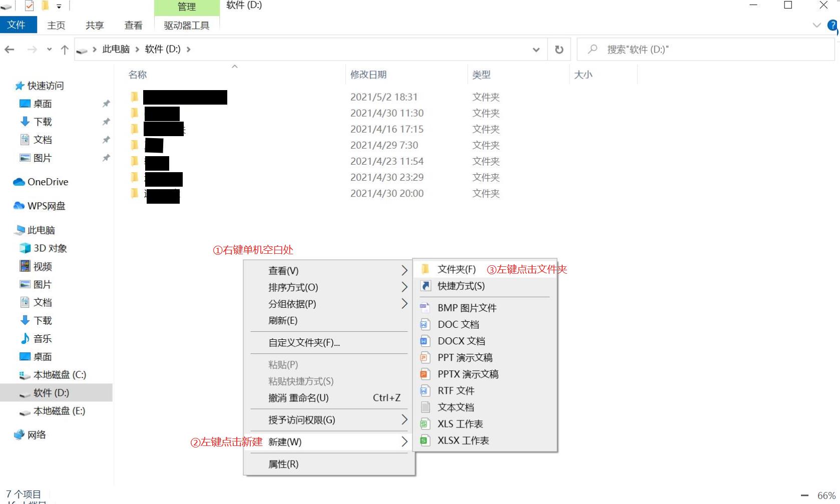Image resolution: width=840 pixels, height=504 pixels.
Task: Open 排序方式(O) context submenu
Action: click(x=329, y=287)
